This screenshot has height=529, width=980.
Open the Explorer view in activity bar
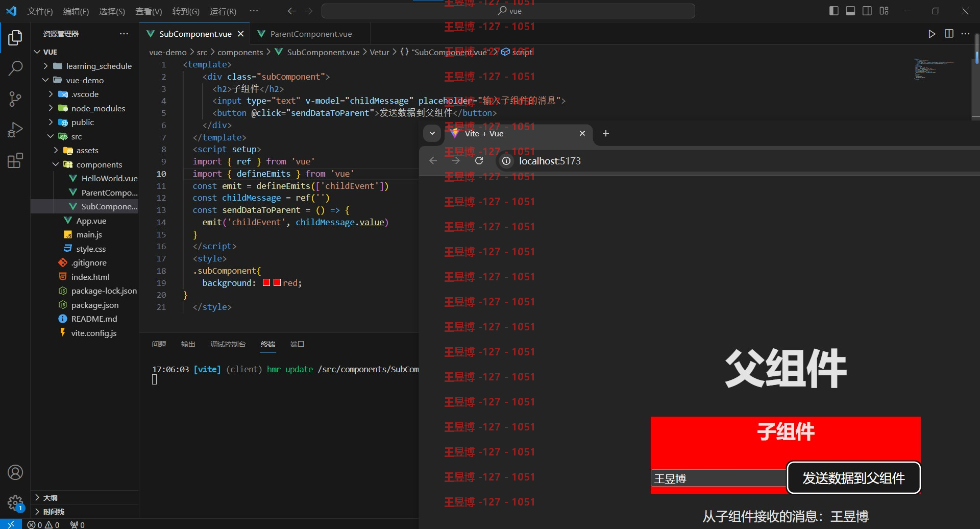[15, 38]
